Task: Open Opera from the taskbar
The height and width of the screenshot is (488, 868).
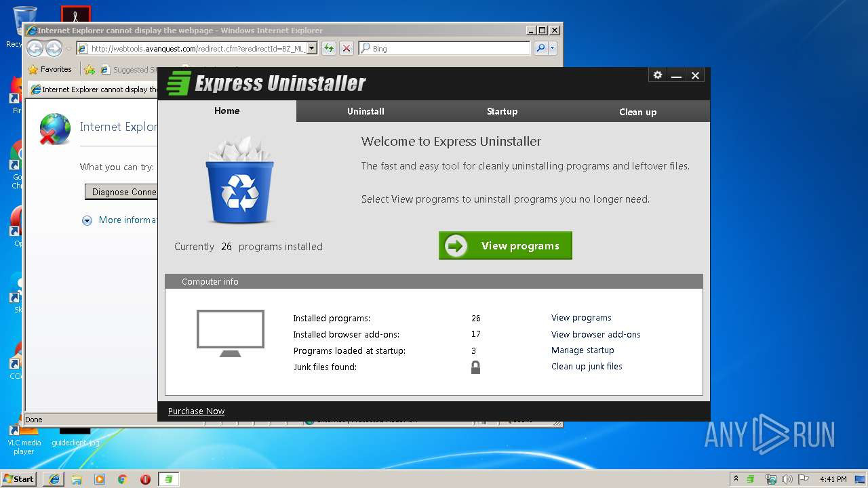Action: 145,479
